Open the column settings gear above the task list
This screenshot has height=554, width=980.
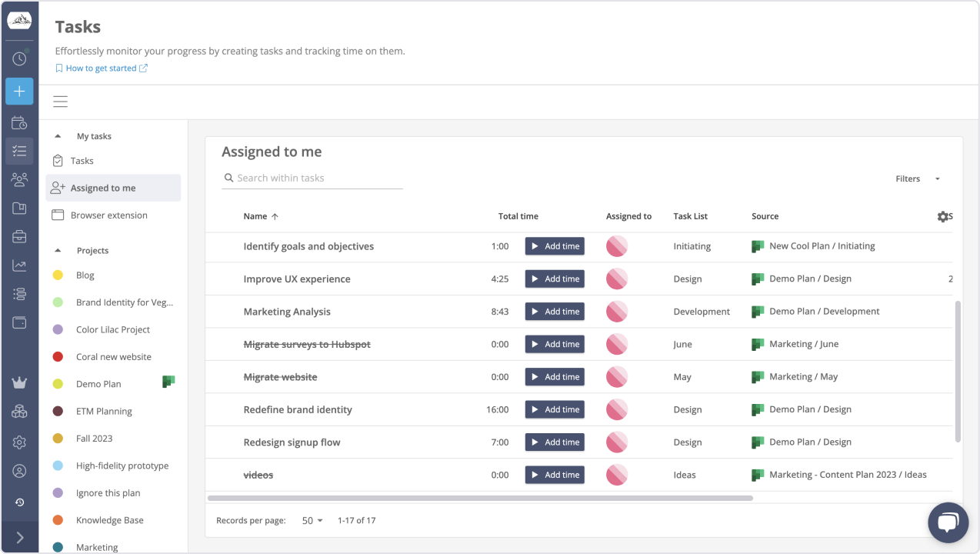(x=944, y=216)
